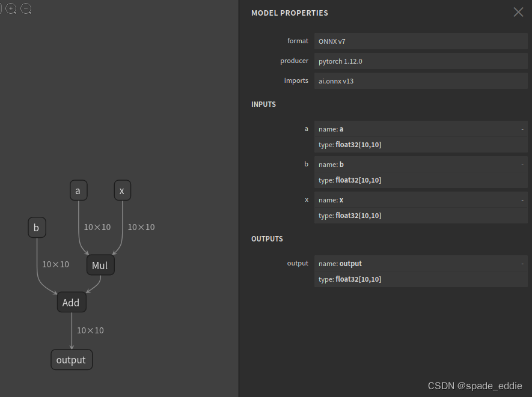Click the 10×10 label on b's edge
The width and height of the screenshot is (532, 397).
[x=56, y=264]
